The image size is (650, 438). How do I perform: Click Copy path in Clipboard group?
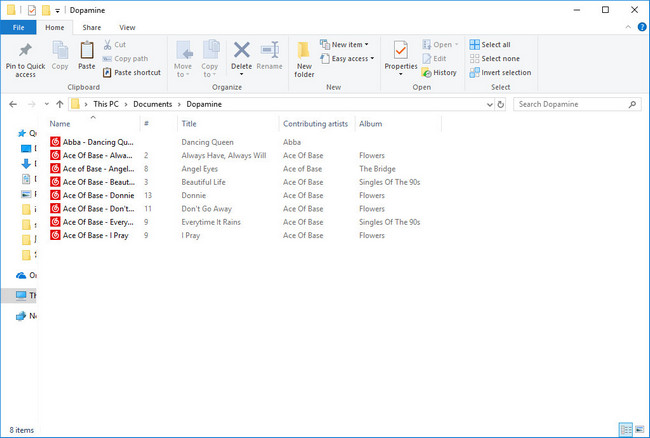point(125,58)
